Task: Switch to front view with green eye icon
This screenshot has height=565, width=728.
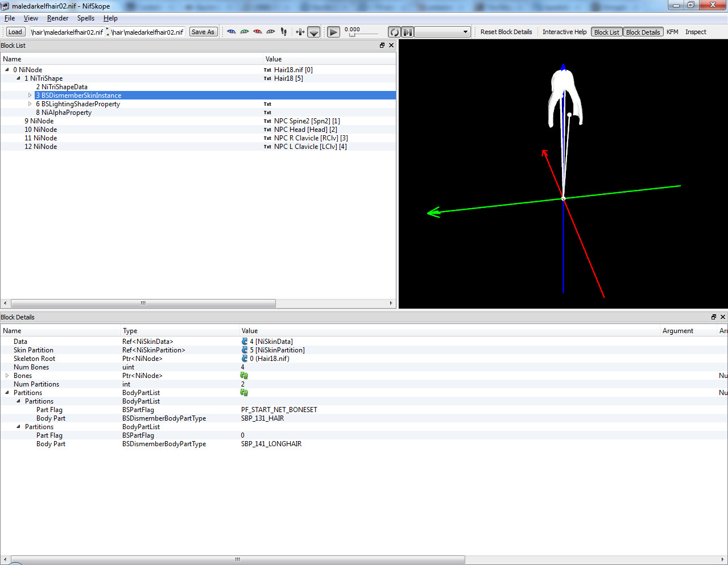Action: click(245, 32)
